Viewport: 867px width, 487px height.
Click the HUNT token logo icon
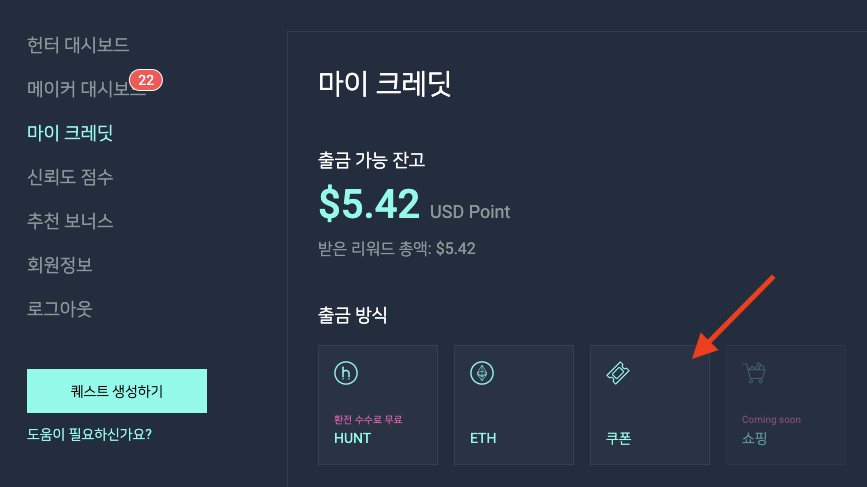click(x=346, y=373)
